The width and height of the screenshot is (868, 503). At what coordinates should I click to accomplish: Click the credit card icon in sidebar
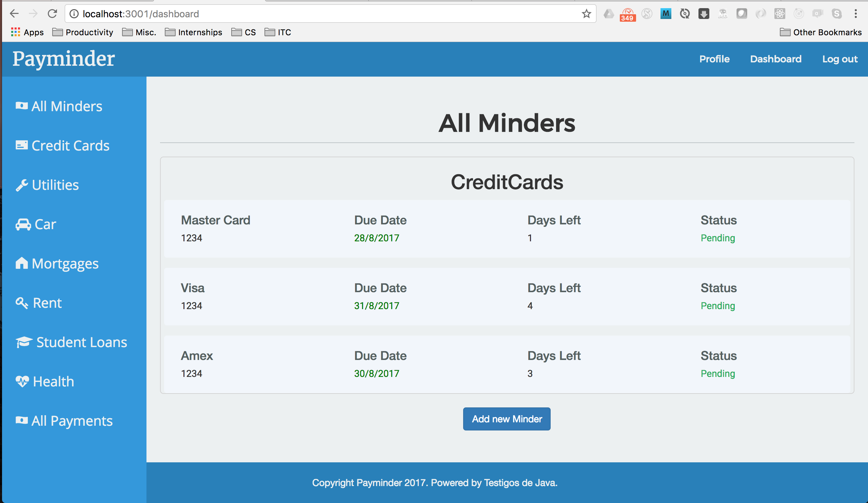(x=21, y=145)
